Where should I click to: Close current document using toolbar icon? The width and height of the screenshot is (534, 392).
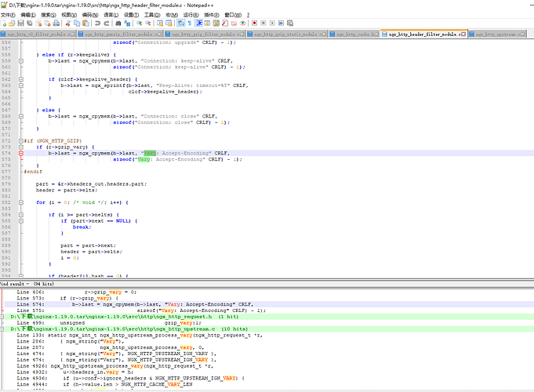[38, 24]
